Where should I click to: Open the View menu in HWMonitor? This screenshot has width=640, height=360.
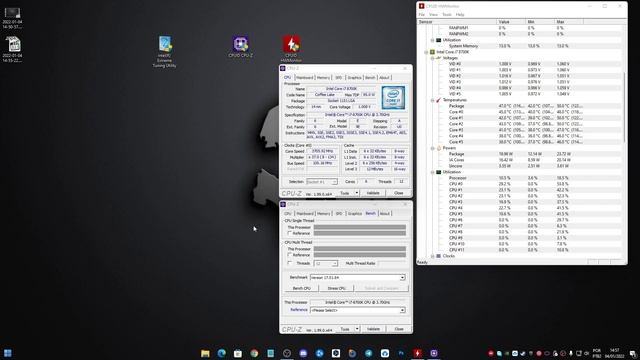point(433,15)
